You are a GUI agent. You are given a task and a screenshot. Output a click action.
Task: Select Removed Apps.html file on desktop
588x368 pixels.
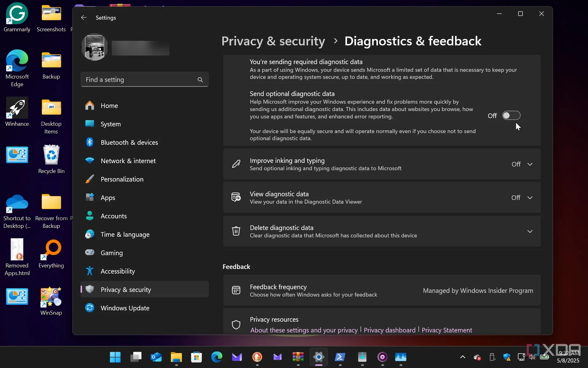click(17, 258)
